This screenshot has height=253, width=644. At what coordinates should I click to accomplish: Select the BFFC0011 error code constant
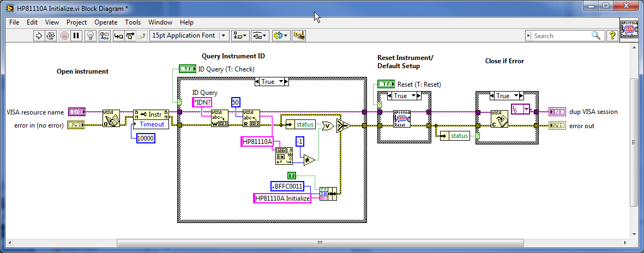(287, 186)
